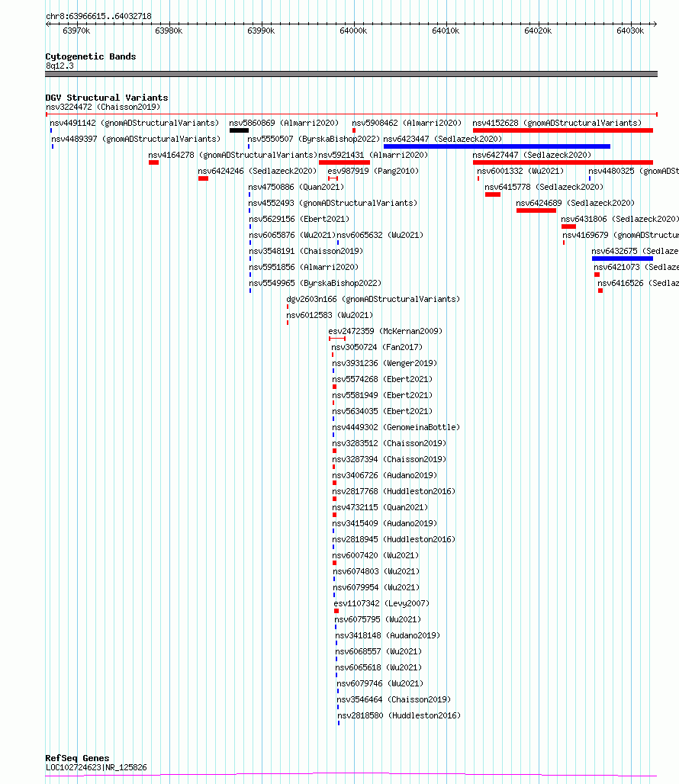Viewport: 679px width, 784px height.
Task: Open nsv4732115 (Quan2021) label
Action: point(380,507)
